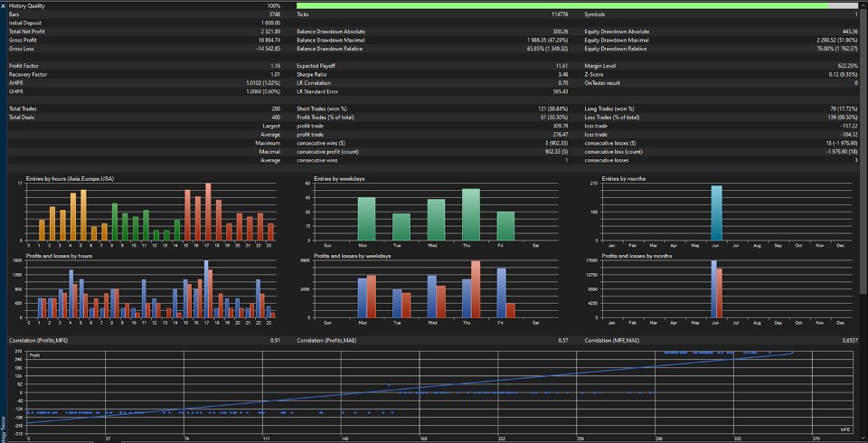The width and height of the screenshot is (868, 443).
Task: Select the Correlation (Profits,MFE) value 0.91
Action: tap(276, 341)
